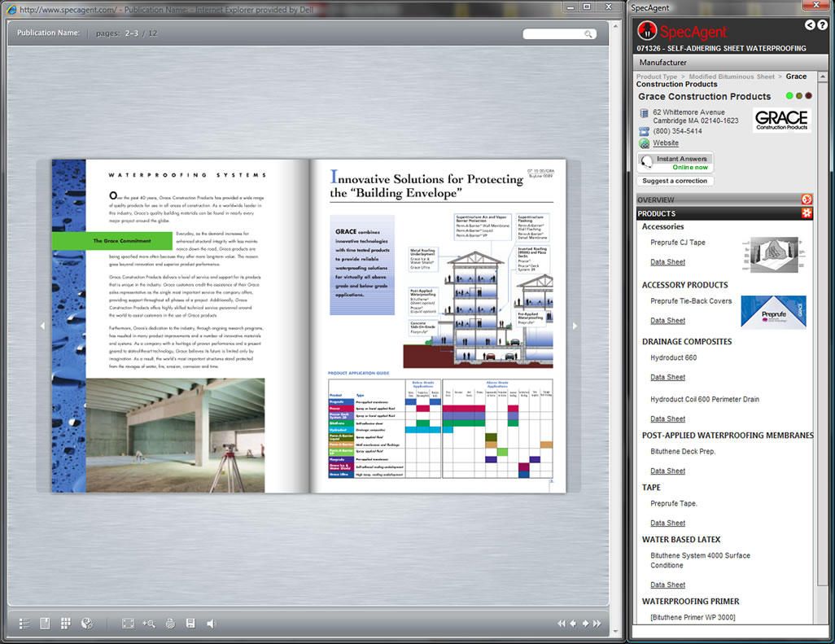The height and width of the screenshot is (644, 835).
Task: Open the table of contents list icon
Action: 24,623
